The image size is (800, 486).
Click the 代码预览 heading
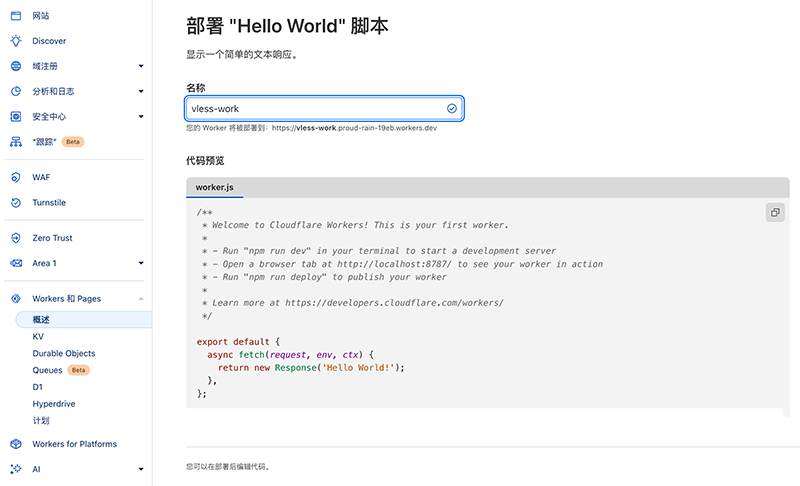(205, 161)
